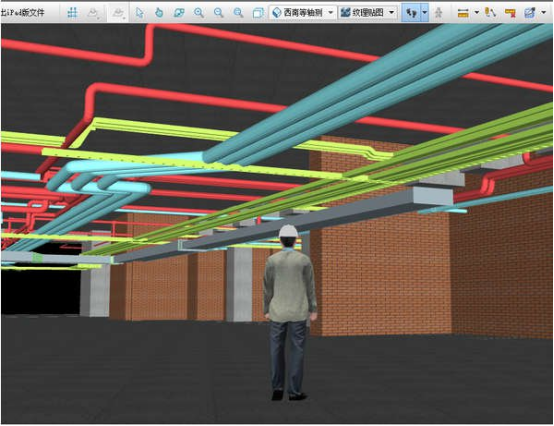
Task: Click the 出iPad版文件 export button
Action: (x=23, y=13)
